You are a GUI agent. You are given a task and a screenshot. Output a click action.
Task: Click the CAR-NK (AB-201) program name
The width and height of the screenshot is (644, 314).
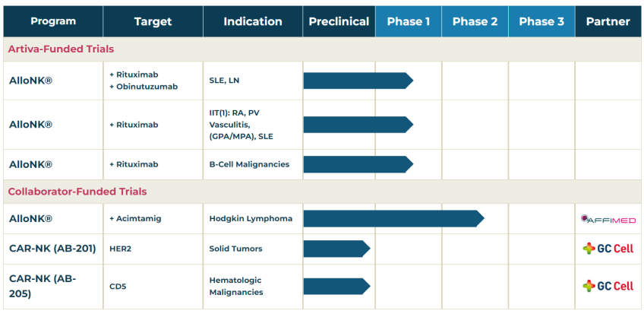point(52,249)
